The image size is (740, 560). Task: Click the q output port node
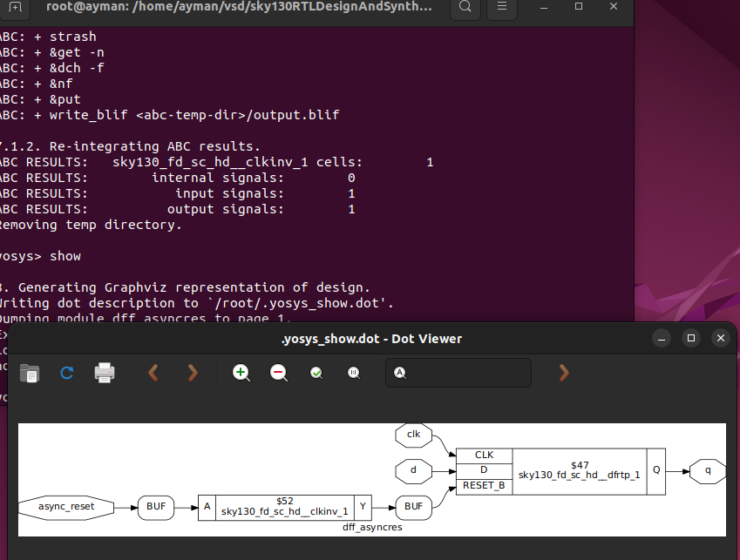[x=708, y=470]
